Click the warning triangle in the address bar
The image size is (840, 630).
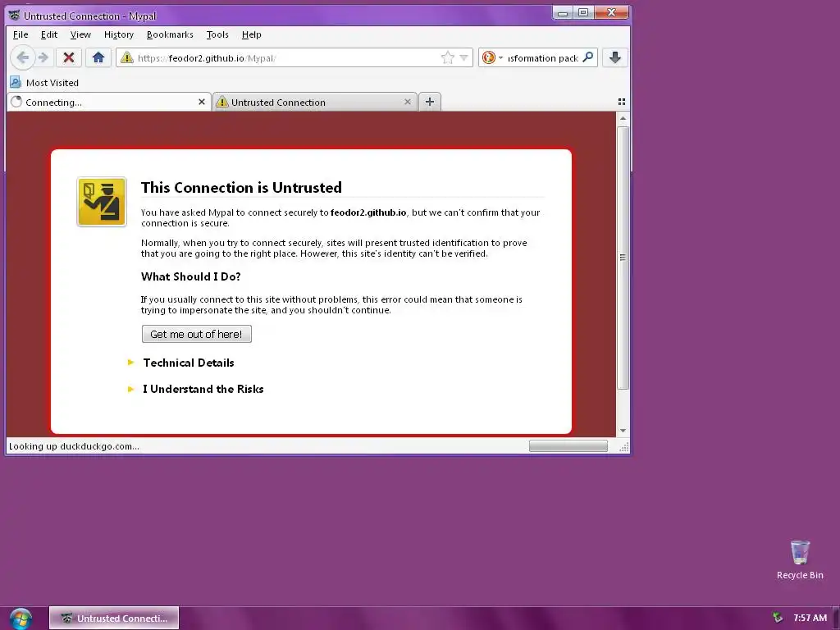(127, 57)
